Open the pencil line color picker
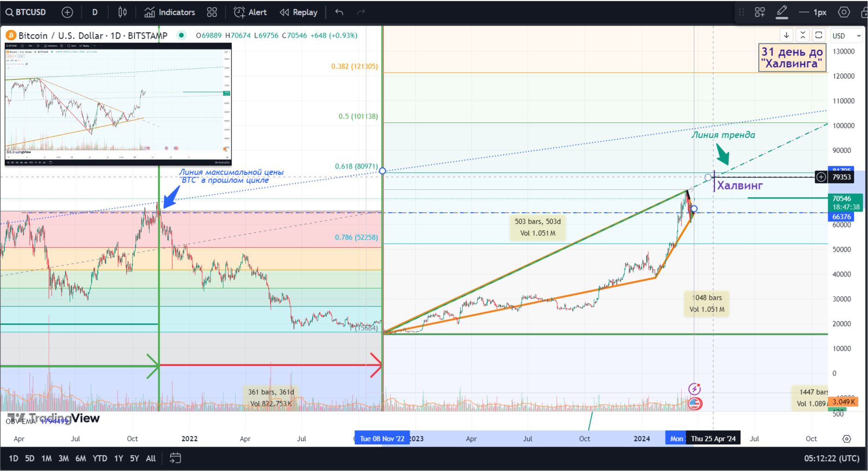Screen dimensions: 868x471 pyautogui.click(x=782, y=12)
